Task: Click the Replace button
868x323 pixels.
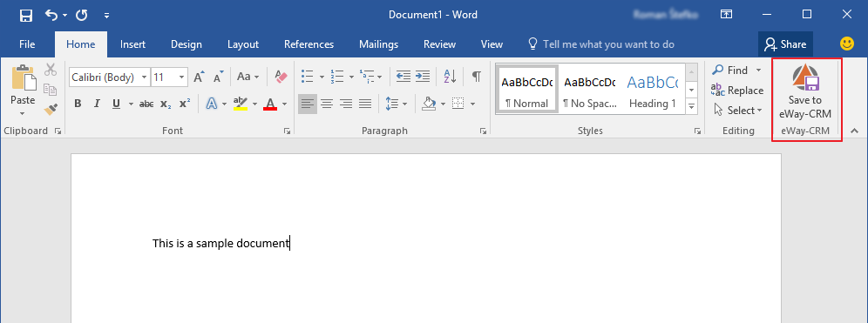Action: pos(736,91)
